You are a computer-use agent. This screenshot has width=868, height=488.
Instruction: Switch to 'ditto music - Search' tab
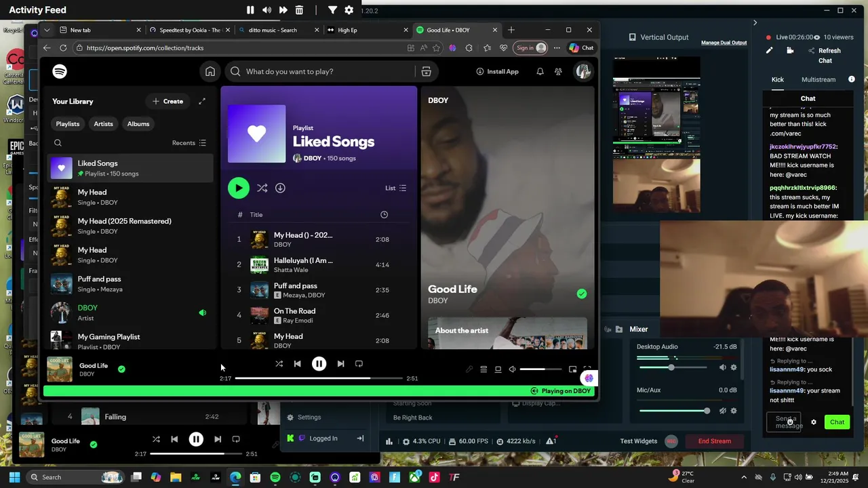(x=279, y=30)
